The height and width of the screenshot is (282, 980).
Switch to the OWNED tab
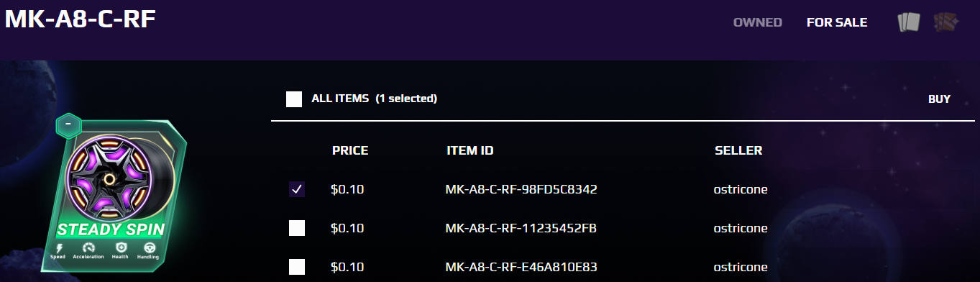click(x=758, y=22)
